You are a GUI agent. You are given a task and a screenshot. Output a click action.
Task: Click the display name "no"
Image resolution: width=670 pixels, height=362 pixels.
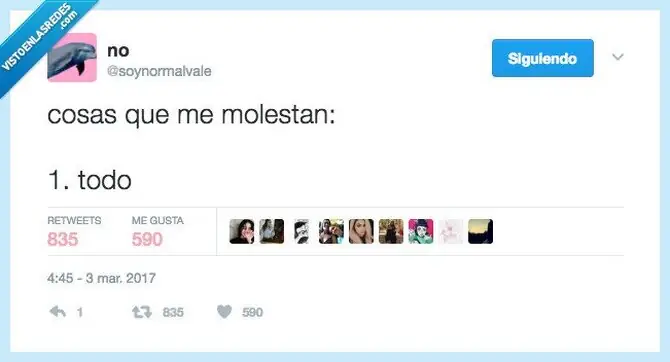(x=118, y=51)
